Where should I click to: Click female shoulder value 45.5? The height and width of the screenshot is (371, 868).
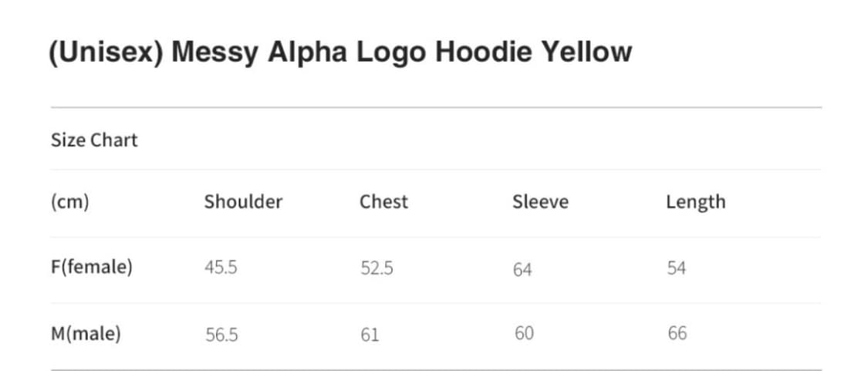pos(221,268)
